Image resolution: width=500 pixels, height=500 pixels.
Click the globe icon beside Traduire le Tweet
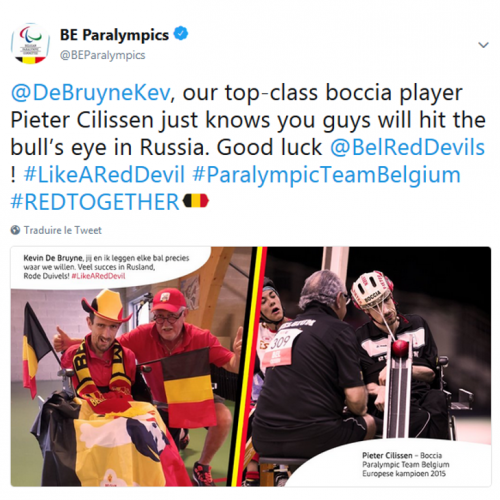15,230
